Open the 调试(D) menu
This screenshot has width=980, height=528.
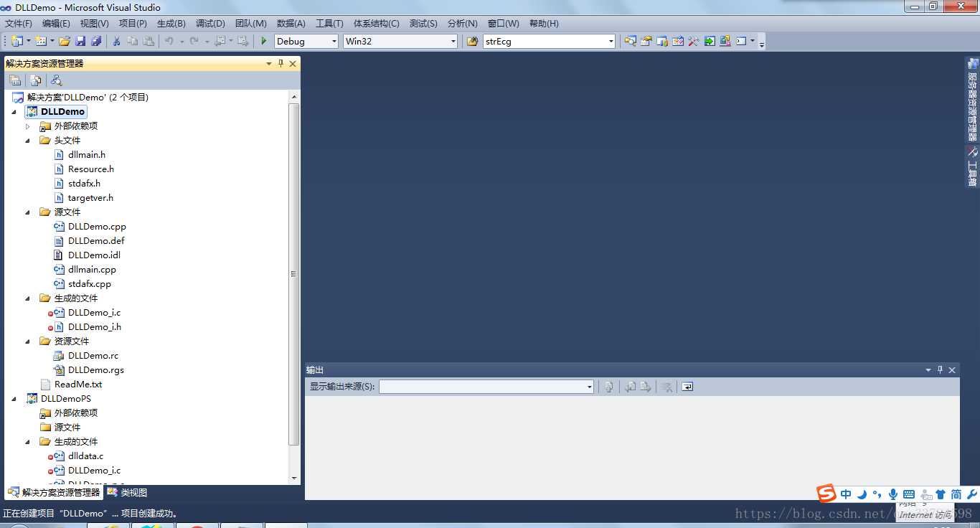(x=210, y=23)
